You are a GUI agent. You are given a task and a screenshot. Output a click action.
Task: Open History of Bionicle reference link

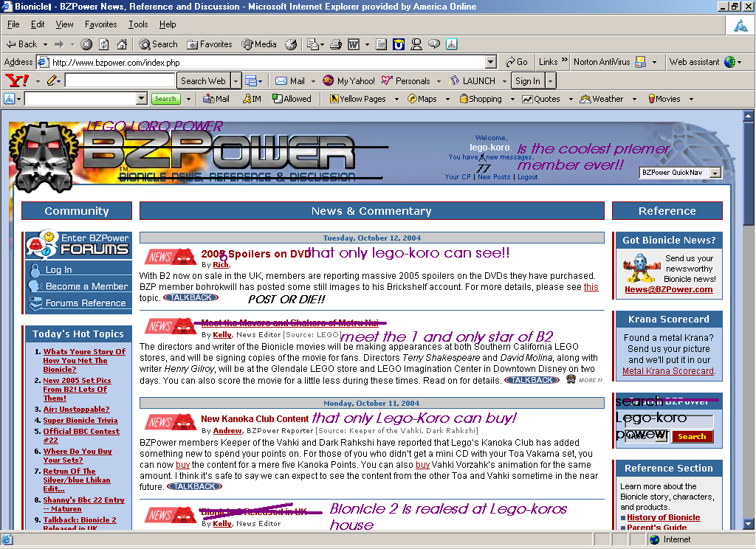(x=664, y=517)
